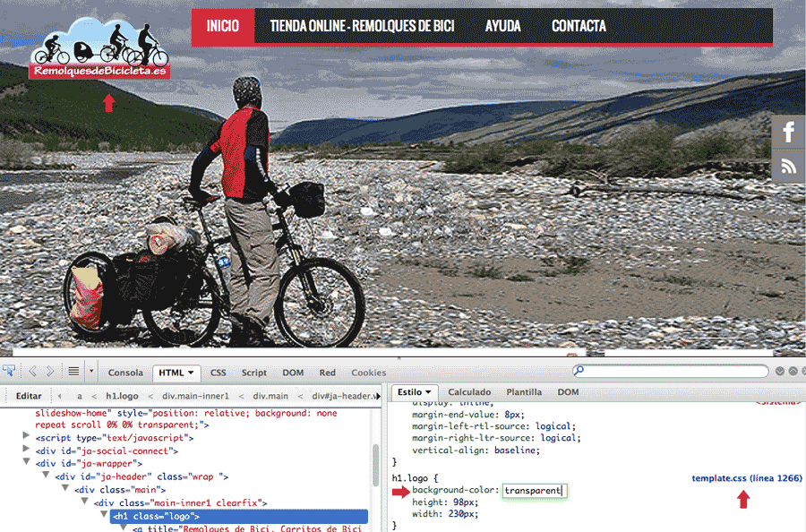Select the div.main breadcrumb
This screenshot has height=532, width=806.
(270, 396)
